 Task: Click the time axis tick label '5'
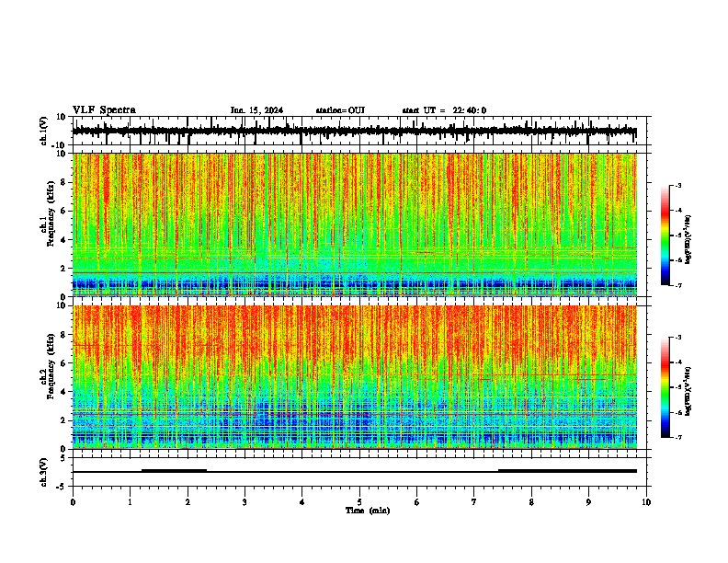click(359, 502)
